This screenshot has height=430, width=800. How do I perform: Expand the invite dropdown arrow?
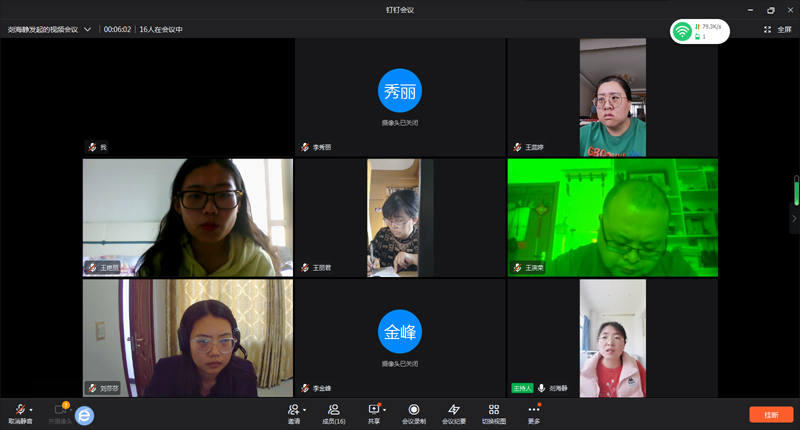[x=304, y=410]
